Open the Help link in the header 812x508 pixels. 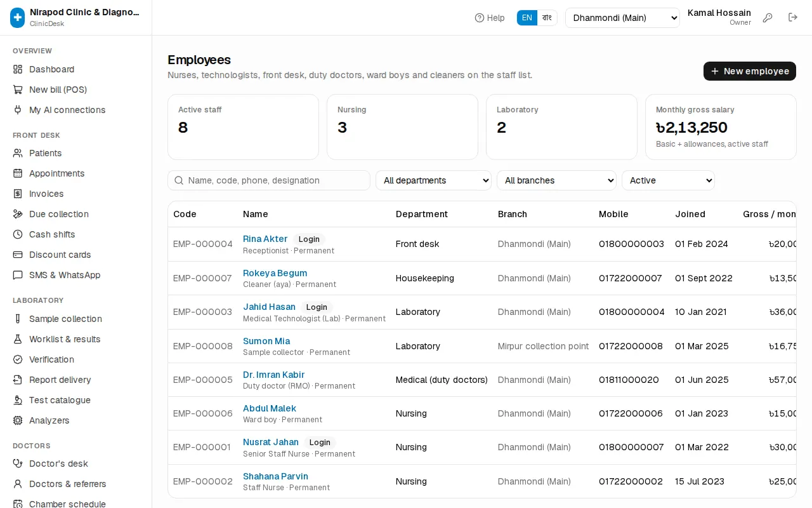pyautogui.click(x=490, y=18)
